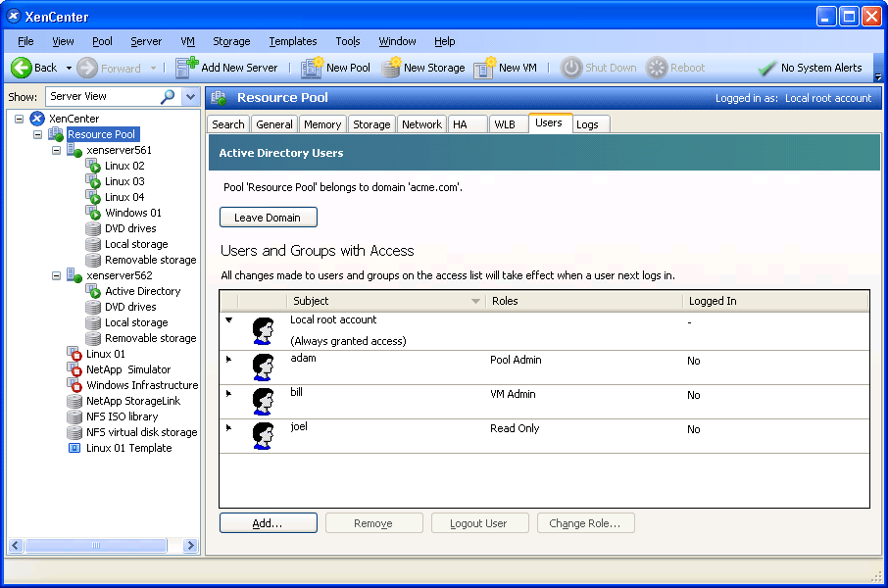
Task: Click the Logged In column header
Action: point(775,302)
